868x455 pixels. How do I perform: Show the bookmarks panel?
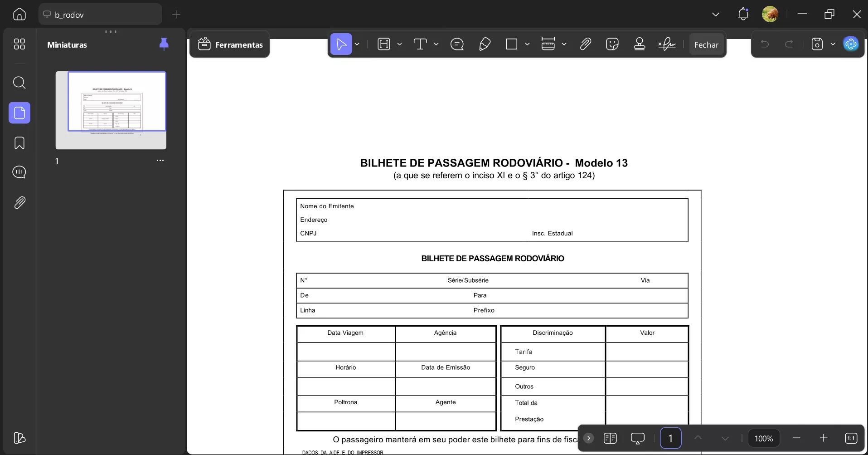(x=19, y=143)
